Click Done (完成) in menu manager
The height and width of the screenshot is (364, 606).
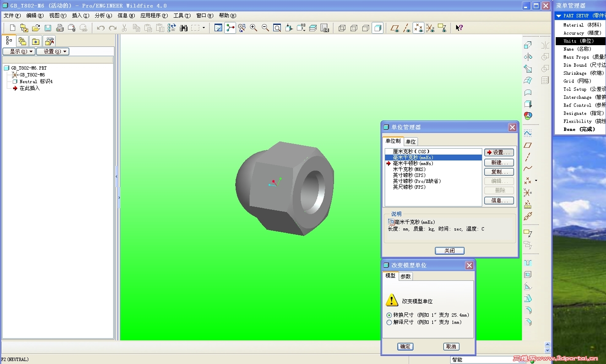(x=579, y=129)
